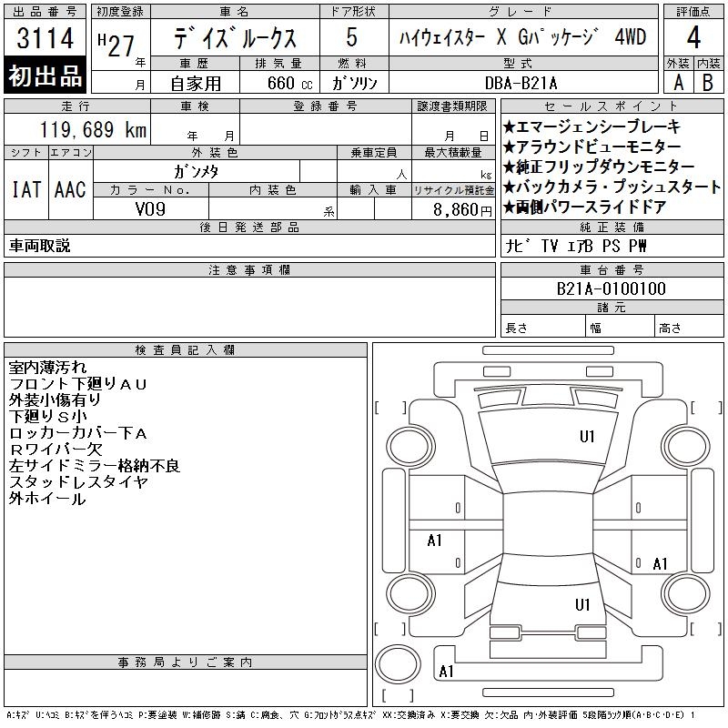Click the 初出品 black badge
Viewport: 728px width, 728px height.
[x=45, y=76]
